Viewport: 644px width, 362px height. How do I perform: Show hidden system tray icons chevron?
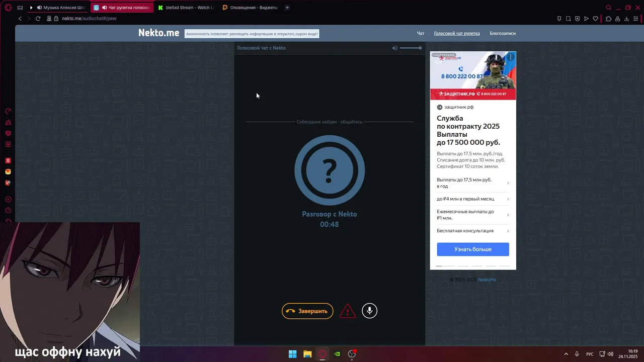click(566, 354)
